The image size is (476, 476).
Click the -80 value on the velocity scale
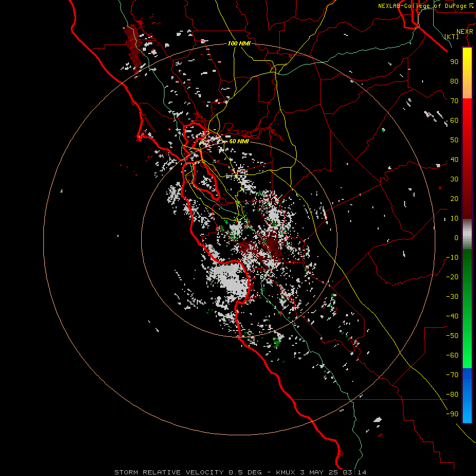(452, 395)
